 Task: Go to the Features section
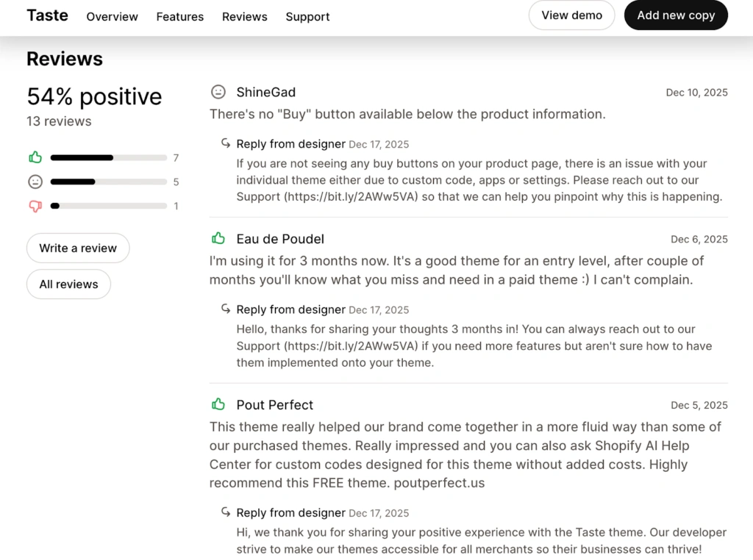pyautogui.click(x=179, y=17)
